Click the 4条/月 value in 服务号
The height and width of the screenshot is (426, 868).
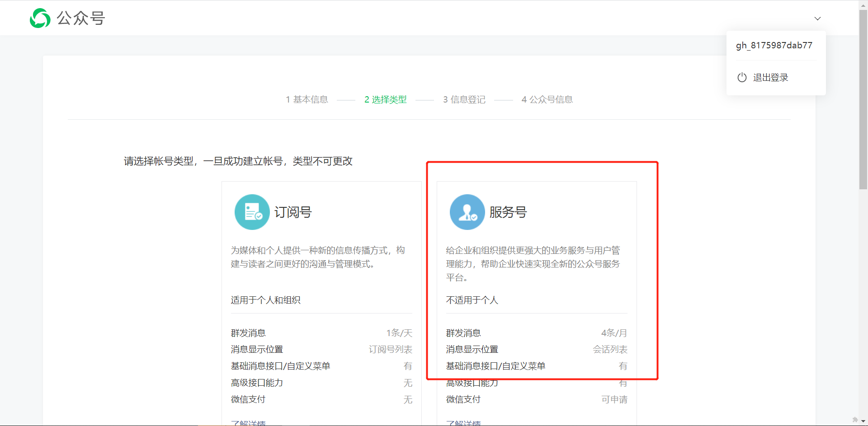[x=614, y=333]
